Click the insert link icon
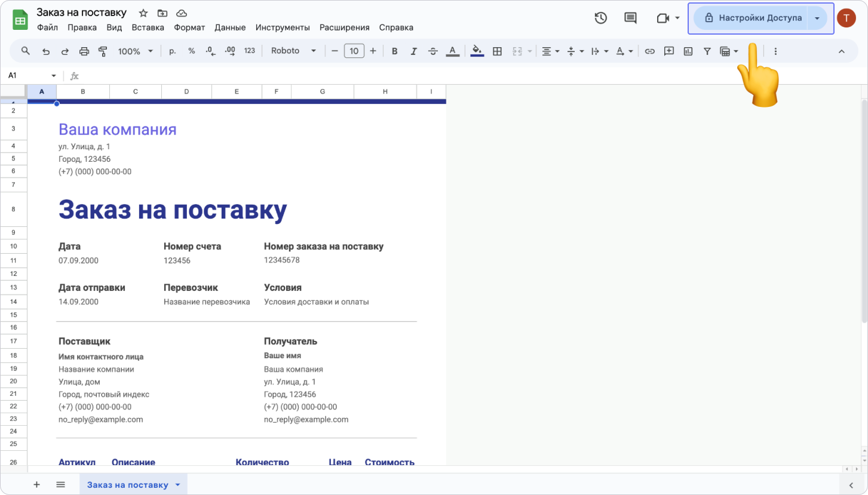This screenshot has height=495, width=868. click(649, 51)
